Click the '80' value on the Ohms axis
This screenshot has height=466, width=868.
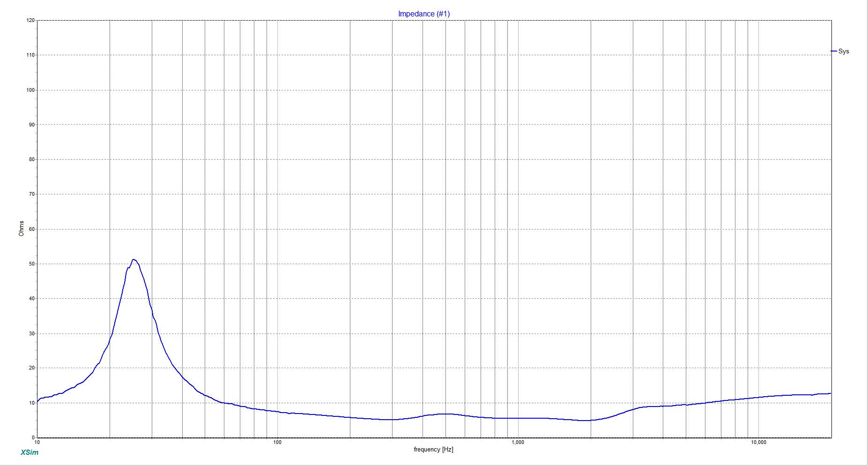[32, 159]
